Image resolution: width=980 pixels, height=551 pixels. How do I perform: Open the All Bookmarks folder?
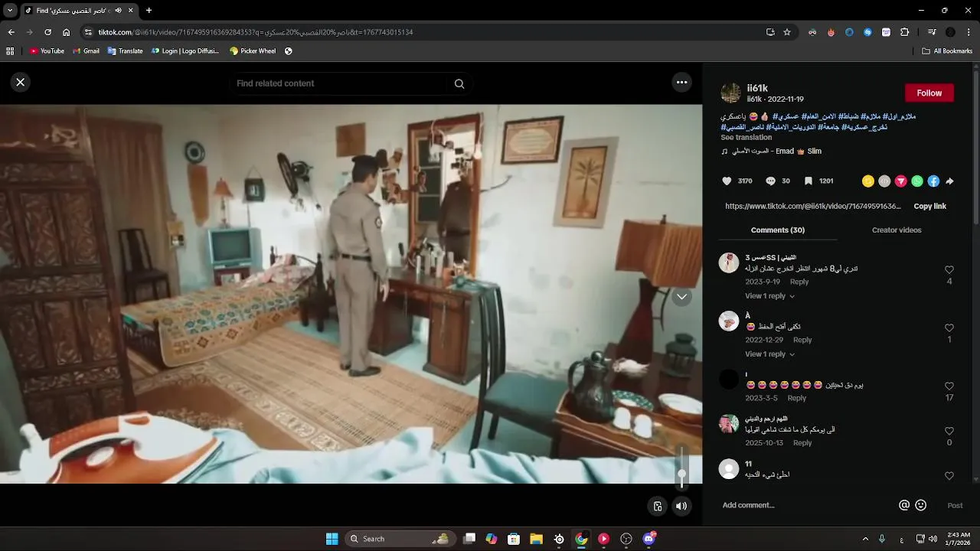pos(947,51)
